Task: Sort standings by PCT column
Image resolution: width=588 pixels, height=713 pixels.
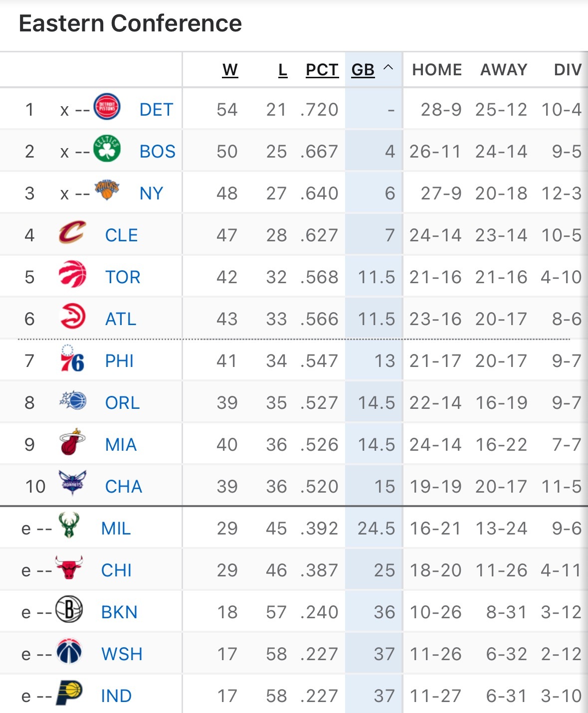Action: [x=322, y=70]
